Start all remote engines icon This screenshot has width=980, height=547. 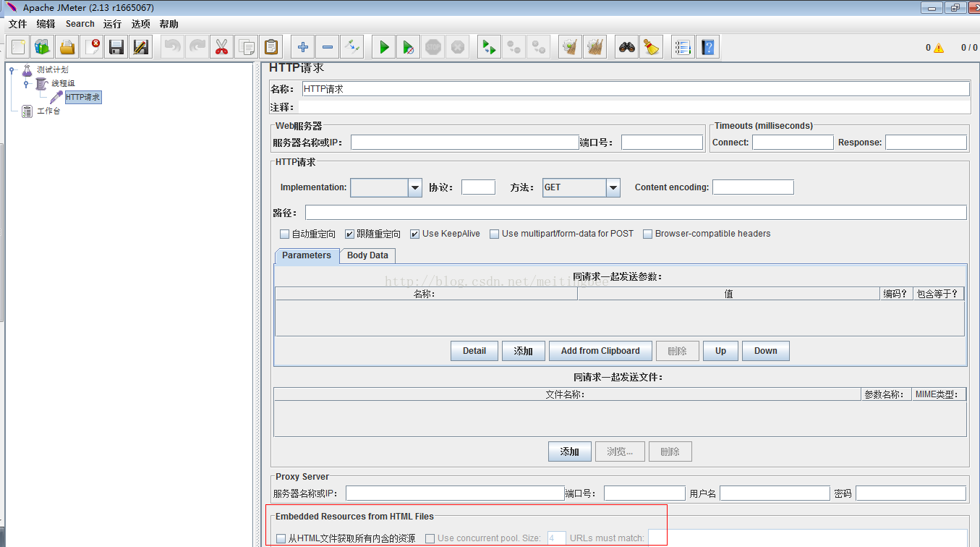(x=490, y=48)
